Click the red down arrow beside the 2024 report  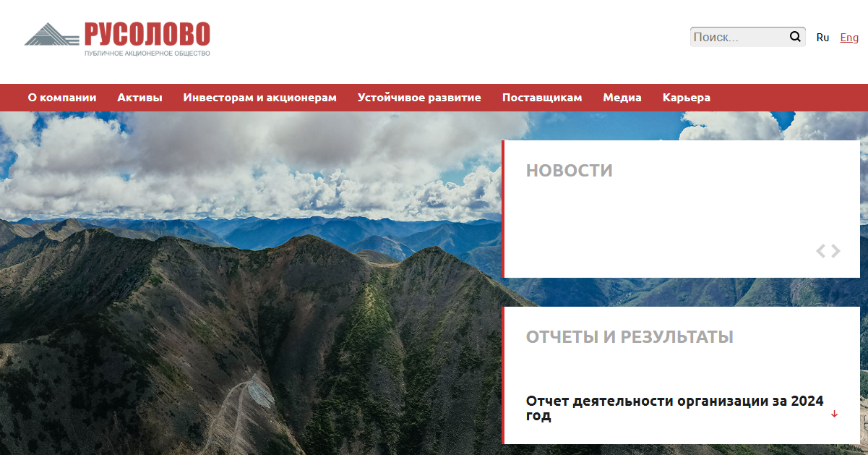(834, 414)
